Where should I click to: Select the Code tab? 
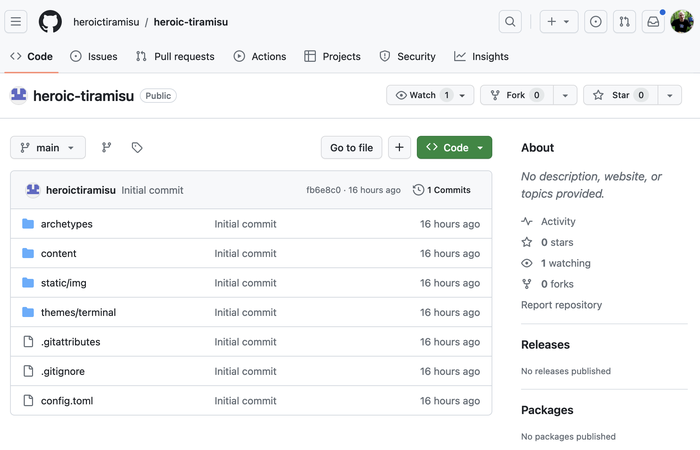31,57
